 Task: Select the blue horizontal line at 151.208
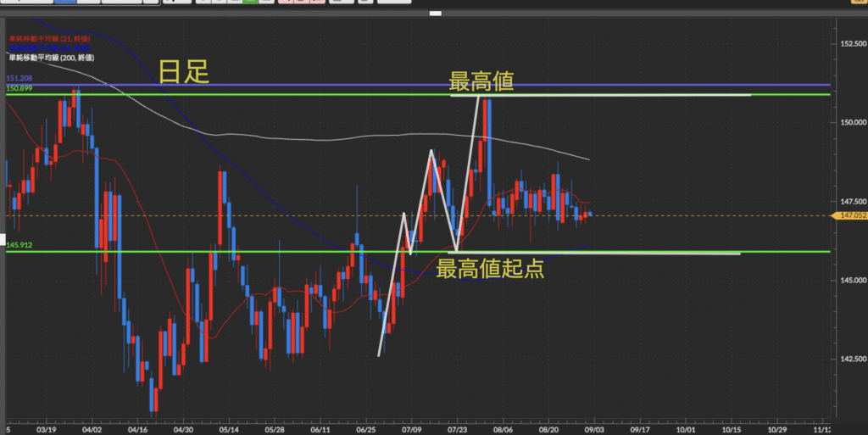[x=418, y=85]
